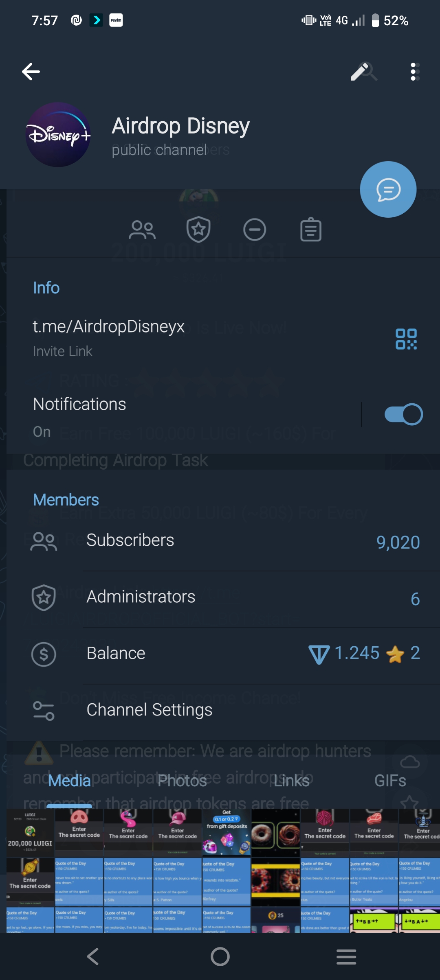The image size is (440, 980).
Task: Toggle the Notifications switch off
Action: (403, 415)
